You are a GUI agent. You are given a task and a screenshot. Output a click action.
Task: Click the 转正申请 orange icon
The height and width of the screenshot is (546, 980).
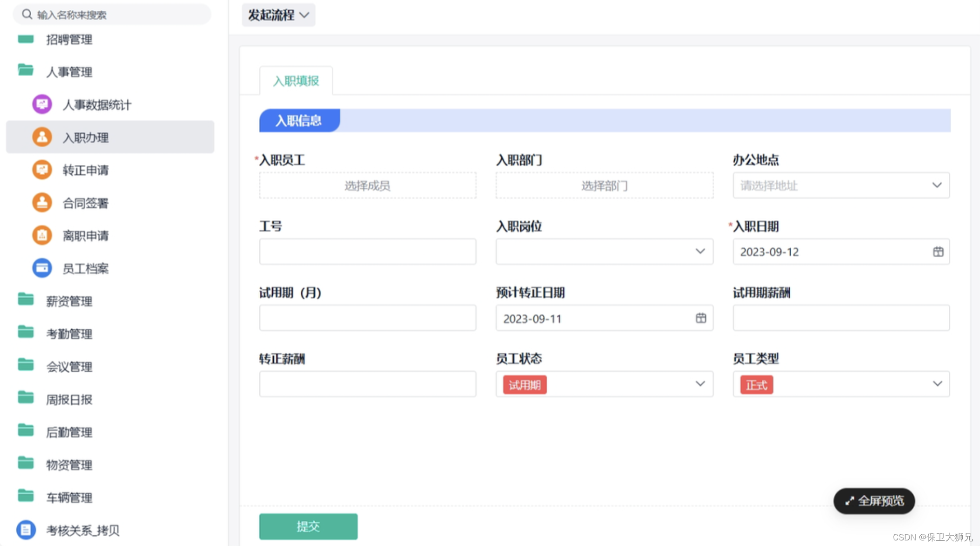[x=42, y=170]
